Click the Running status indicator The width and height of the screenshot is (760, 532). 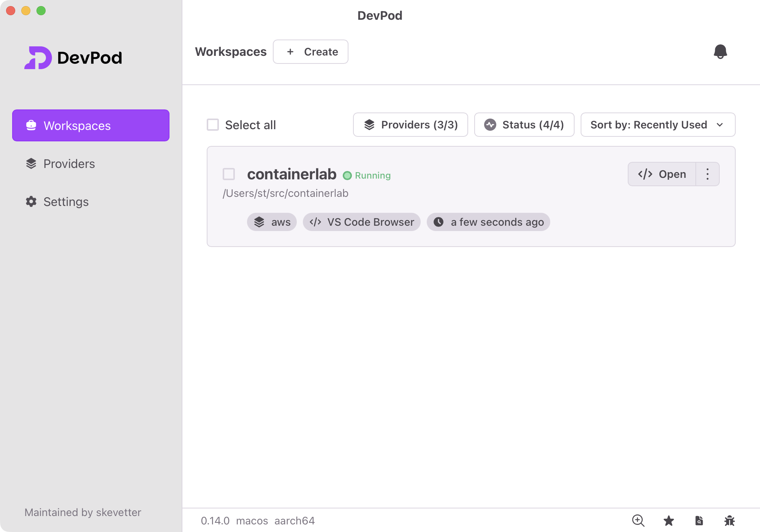click(366, 175)
